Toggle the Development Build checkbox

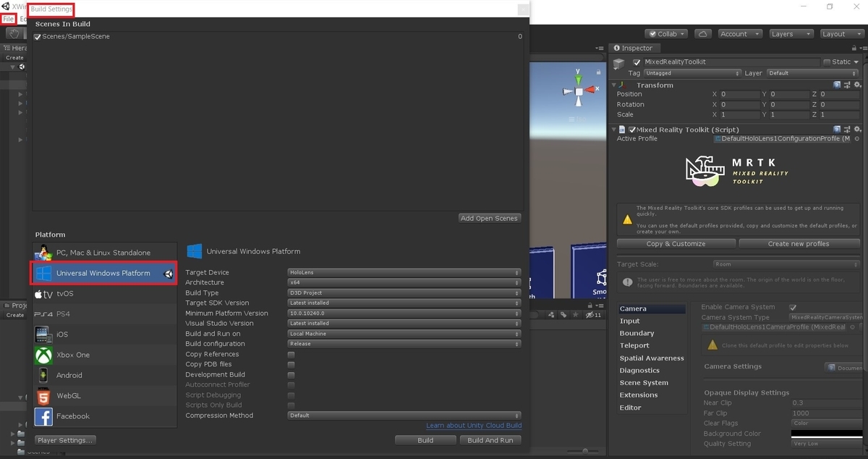click(x=291, y=375)
